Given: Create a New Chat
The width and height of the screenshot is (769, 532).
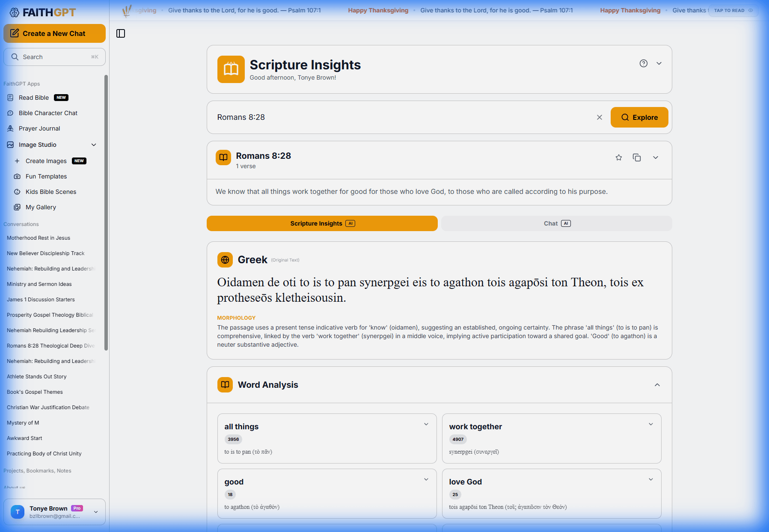Looking at the screenshot, I should coord(54,33).
